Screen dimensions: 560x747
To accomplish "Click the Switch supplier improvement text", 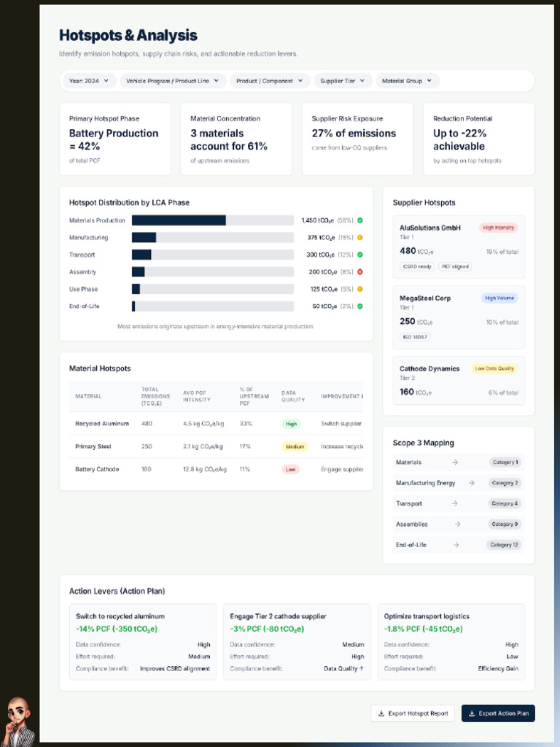I will click(341, 424).
